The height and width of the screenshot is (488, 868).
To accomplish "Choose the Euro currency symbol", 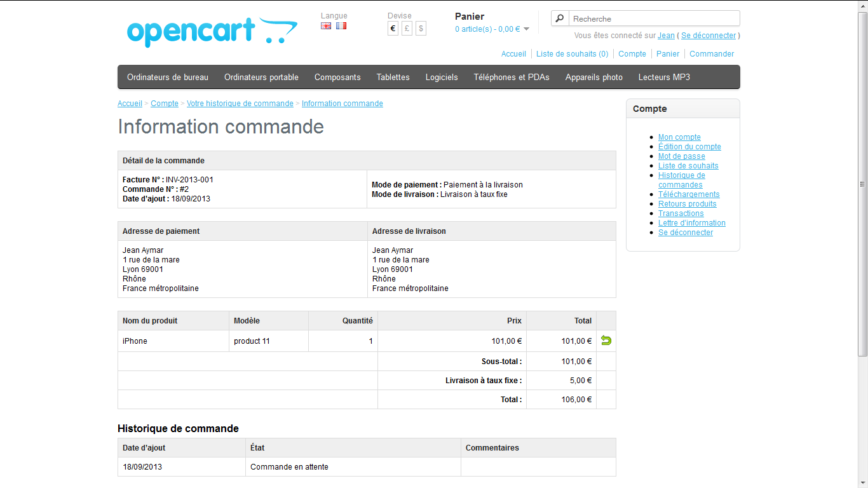I will pos(393,29).
